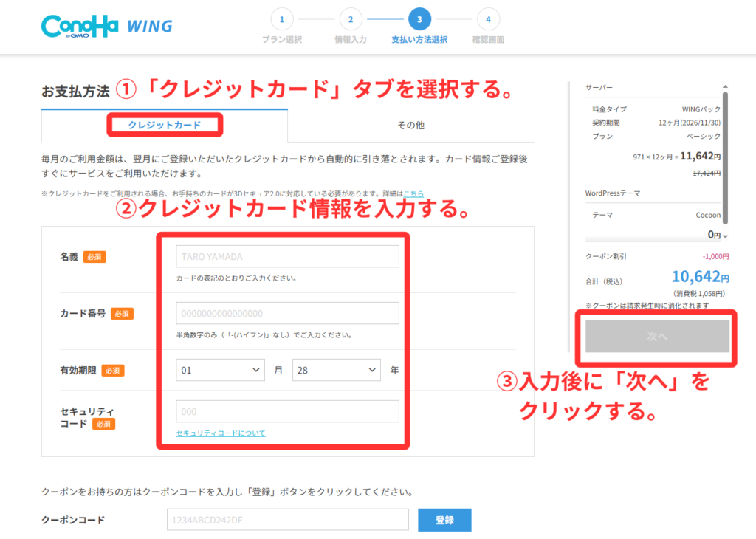Switch to the その他 payment tab

pyautogui.click(x=410, y=125)
